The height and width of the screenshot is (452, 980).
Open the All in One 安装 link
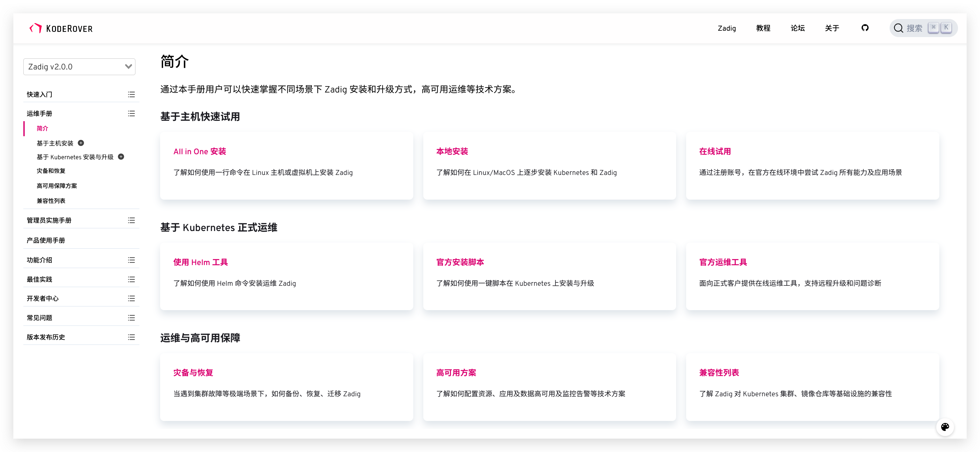[x=199, y=152]
